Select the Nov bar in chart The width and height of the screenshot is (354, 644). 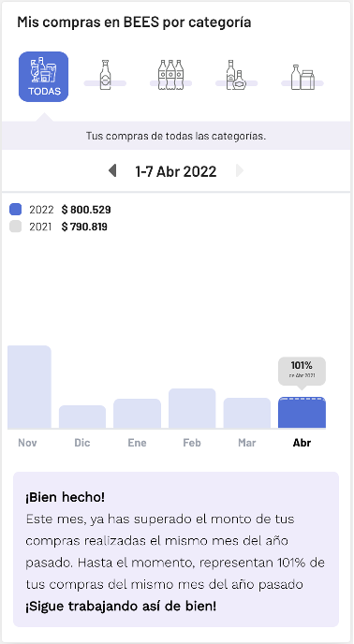point(29,387)
